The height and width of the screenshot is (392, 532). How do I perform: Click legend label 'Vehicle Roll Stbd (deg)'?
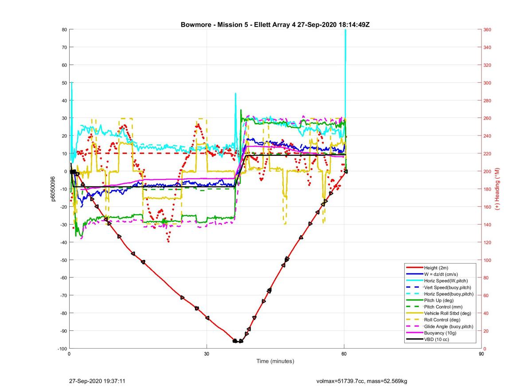pyautogui.click(x=448, y=313)
